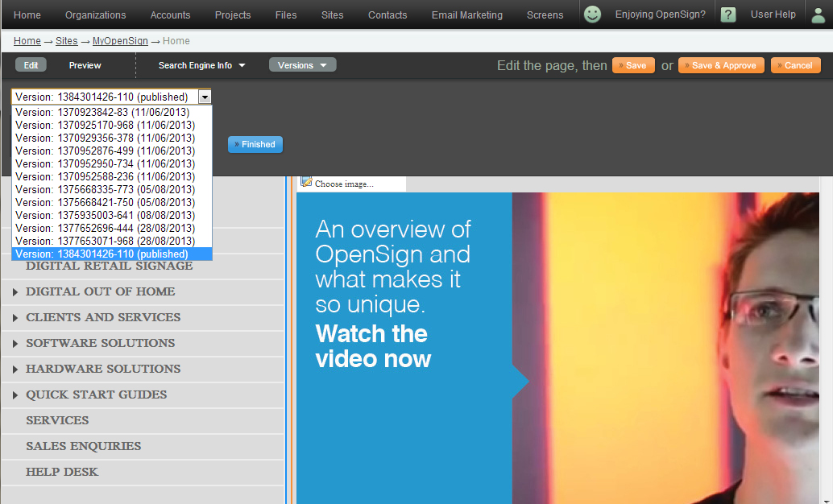This screenshot has height=504, width=833.
Task: Expand the Search Engine Info dropdown
Action: pyautogui.click(x=202, y=65)
